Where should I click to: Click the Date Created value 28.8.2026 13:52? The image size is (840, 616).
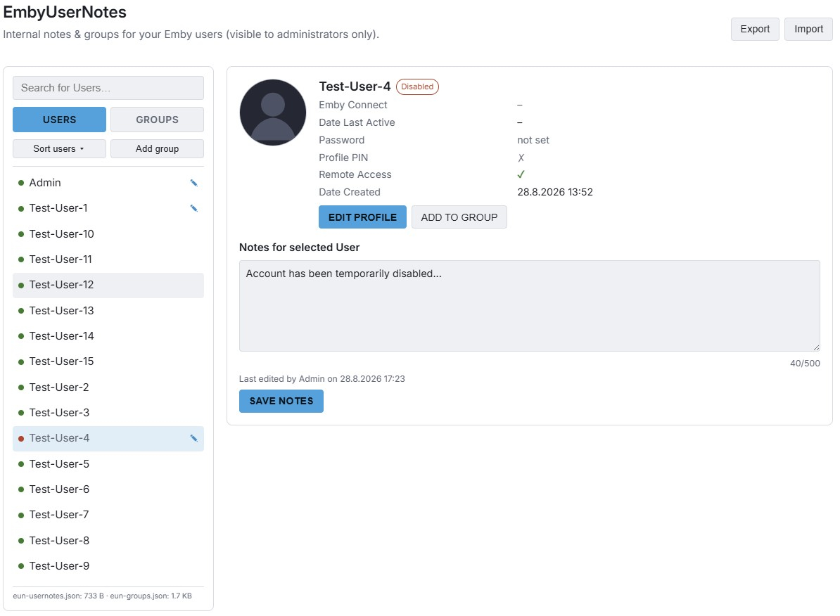click(x=555, y=192)
